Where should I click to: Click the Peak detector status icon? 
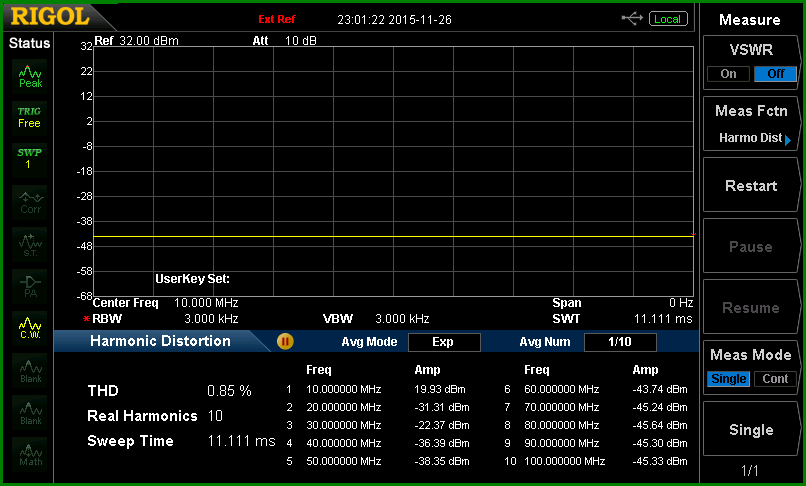[30, 77]
